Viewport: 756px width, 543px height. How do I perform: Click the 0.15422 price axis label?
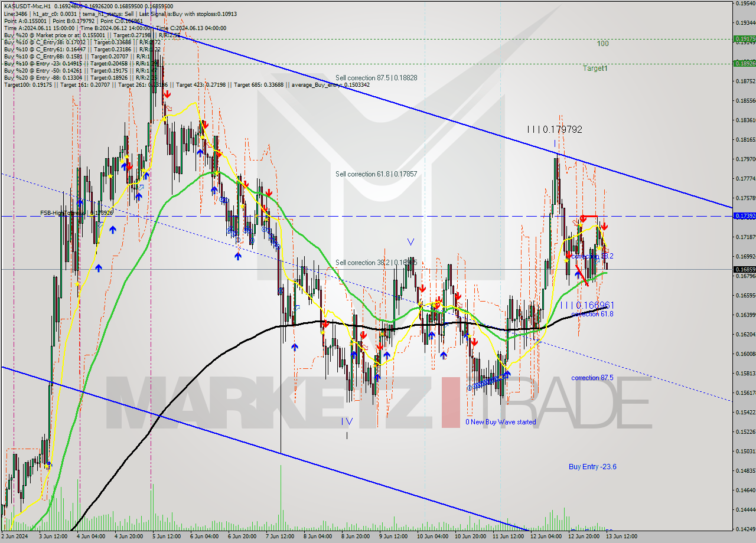(745, 412)
